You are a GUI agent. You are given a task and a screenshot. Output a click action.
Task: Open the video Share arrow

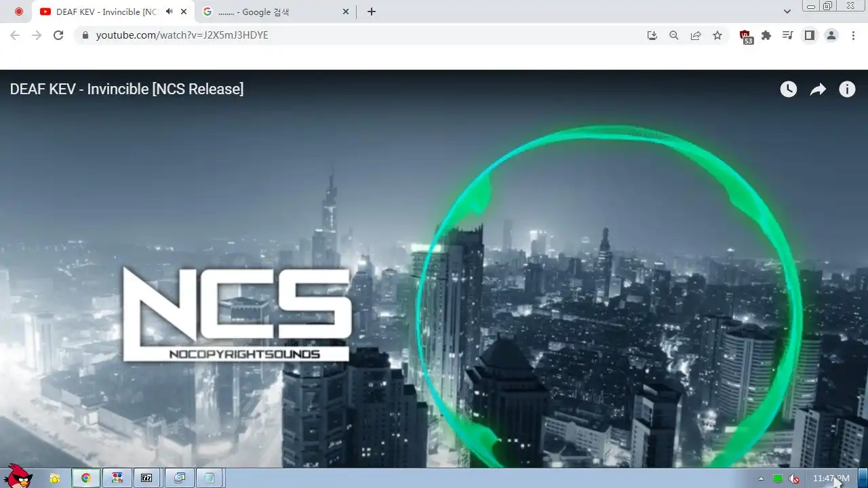click(x=818, y=89)
